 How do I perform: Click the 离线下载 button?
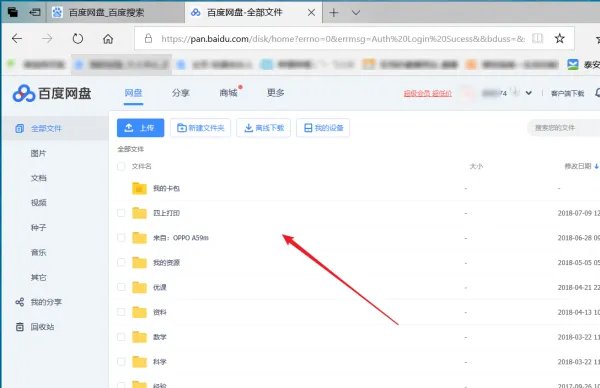tap(263, 128)
